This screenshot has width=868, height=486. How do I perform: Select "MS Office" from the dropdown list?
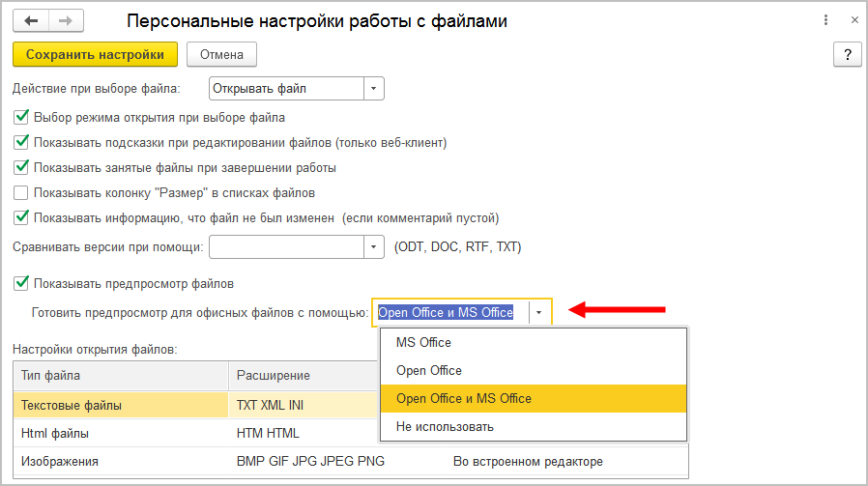pos(423,342)
